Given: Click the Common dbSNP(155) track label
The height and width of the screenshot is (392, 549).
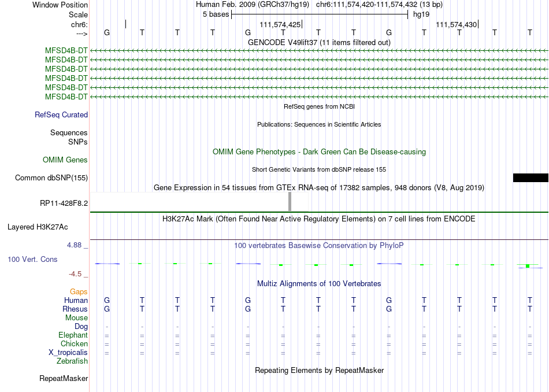Looking at the screenshot, I should (x=51, y=178).
